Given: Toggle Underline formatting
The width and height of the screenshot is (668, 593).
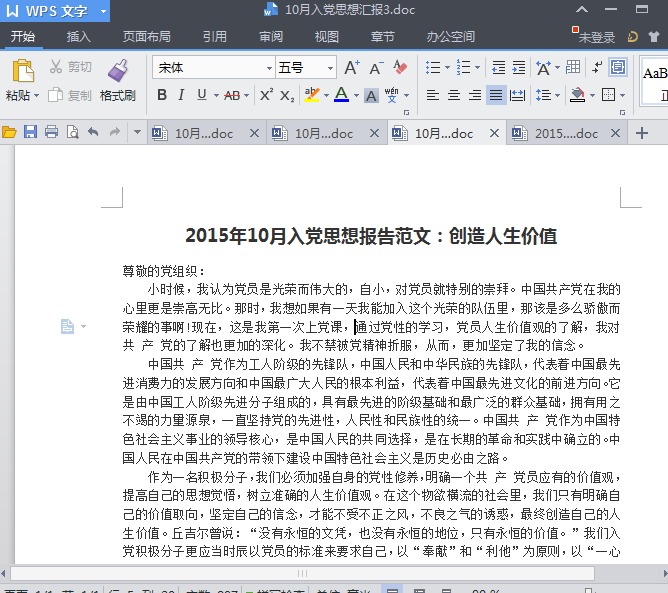Looking at the screenshot, I should click(x=202, y=95).
